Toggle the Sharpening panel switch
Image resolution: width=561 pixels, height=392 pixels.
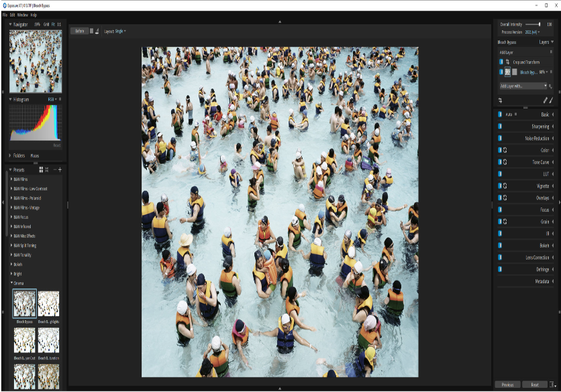click(500, 126)
